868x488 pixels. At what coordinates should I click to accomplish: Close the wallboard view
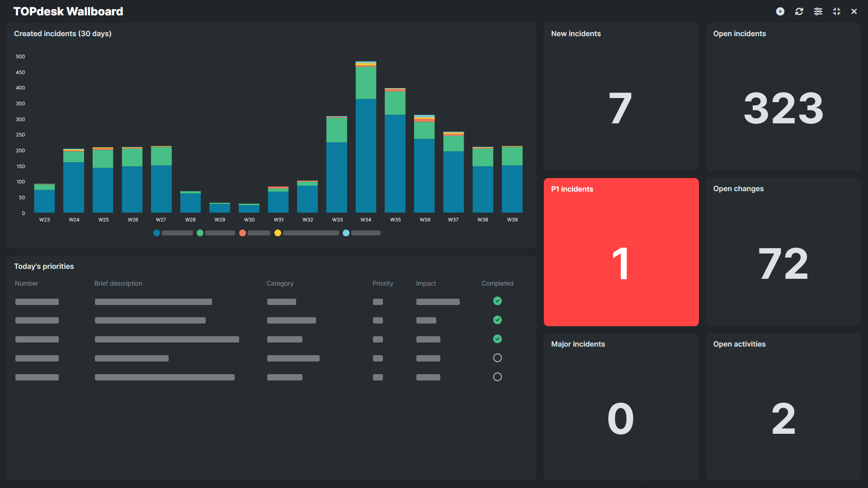pyautogui.click(x=854, y=11)
